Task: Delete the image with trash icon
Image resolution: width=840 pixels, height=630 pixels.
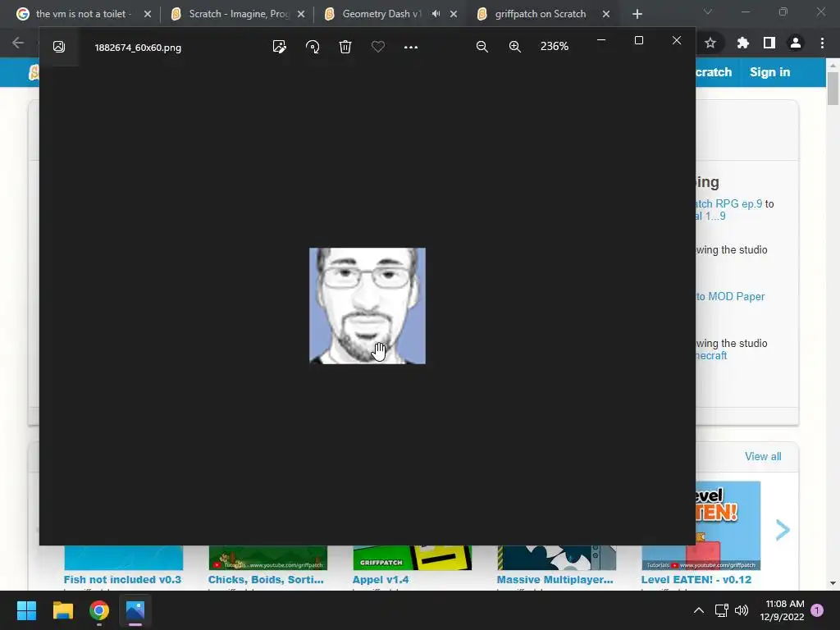Action: pyautogui.click(x=345, y=47)
